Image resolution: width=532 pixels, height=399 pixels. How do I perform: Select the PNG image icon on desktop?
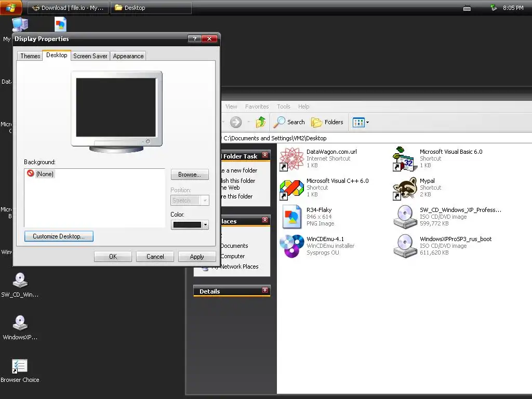(60, 24)
